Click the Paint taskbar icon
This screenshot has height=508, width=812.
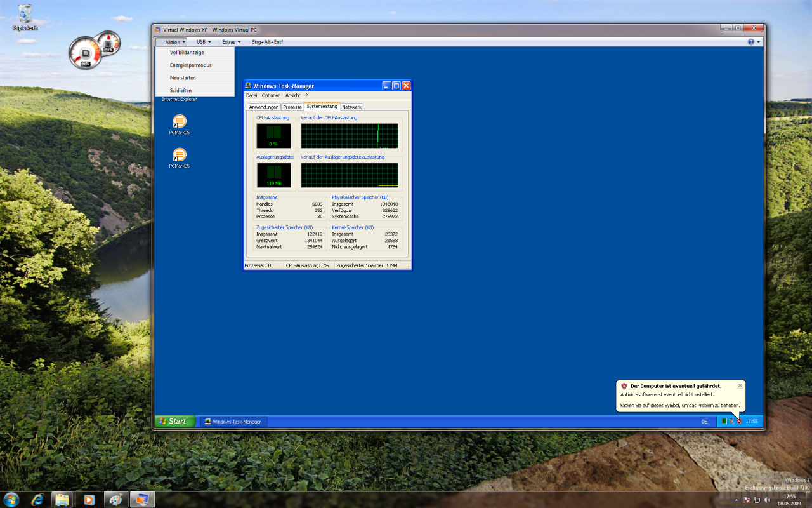click(115, 499)
